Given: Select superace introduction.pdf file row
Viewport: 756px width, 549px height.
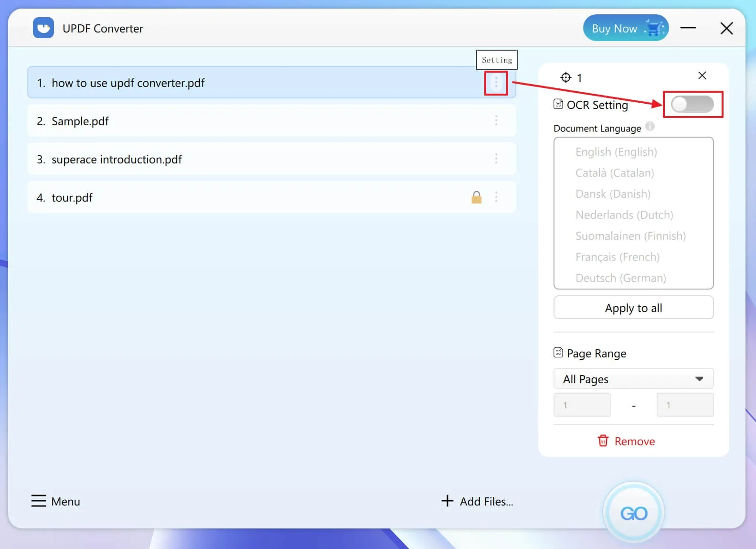Looking at the screenshot, I should [271, 159].
